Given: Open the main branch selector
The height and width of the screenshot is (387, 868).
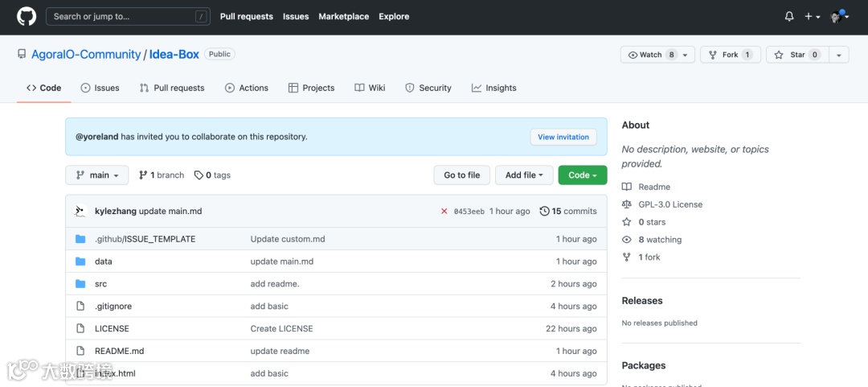Looking at the screenshot, I should tap(97, 175).
